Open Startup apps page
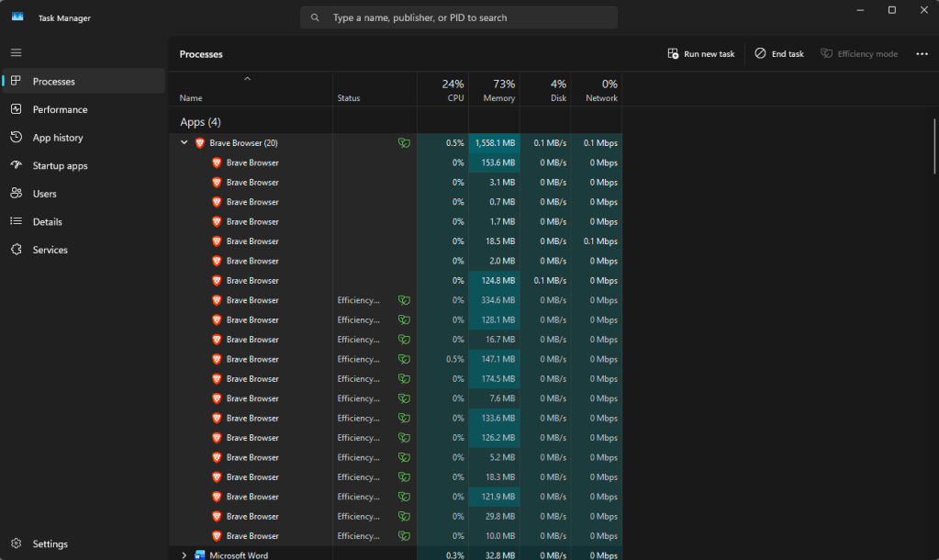The width and height of the screenshot is (939, 560). (x=84, y=165)
